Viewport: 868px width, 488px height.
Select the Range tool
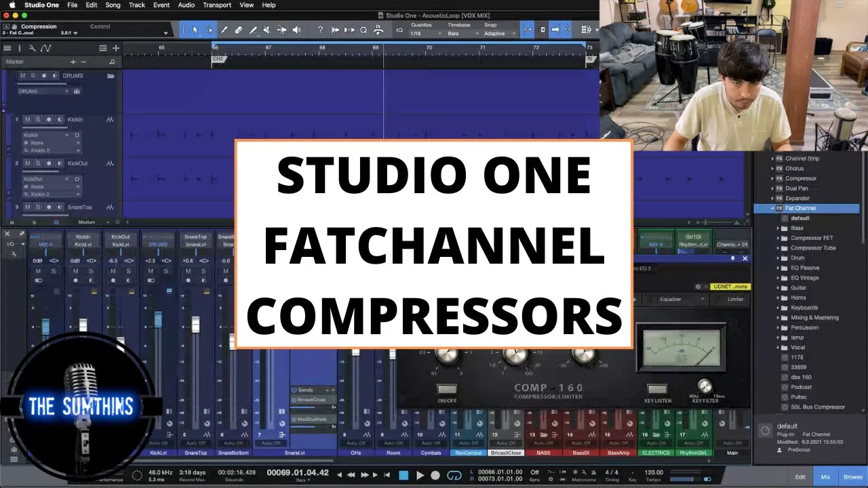point(210,30)
